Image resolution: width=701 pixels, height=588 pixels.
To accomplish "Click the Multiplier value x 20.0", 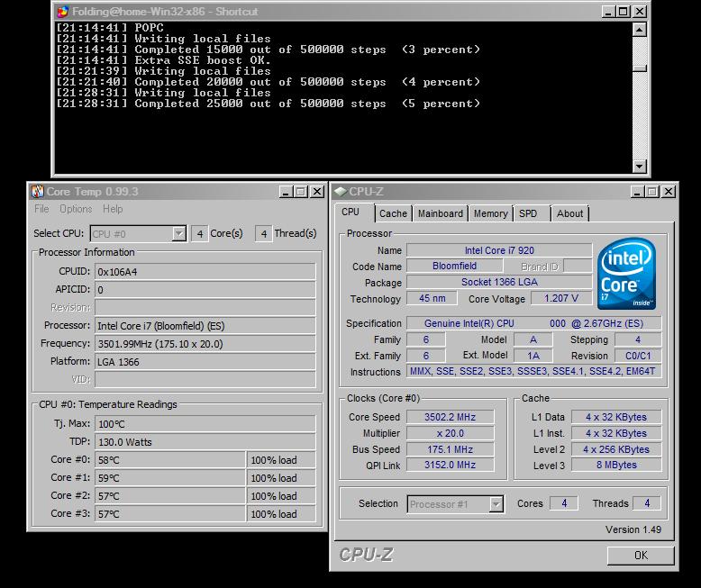I will tap(451, 433).
